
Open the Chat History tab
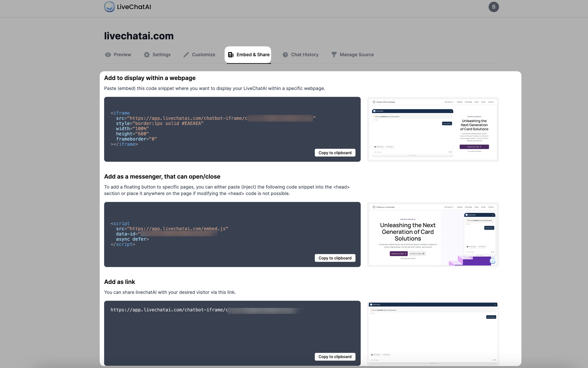(x=305, y=54)
